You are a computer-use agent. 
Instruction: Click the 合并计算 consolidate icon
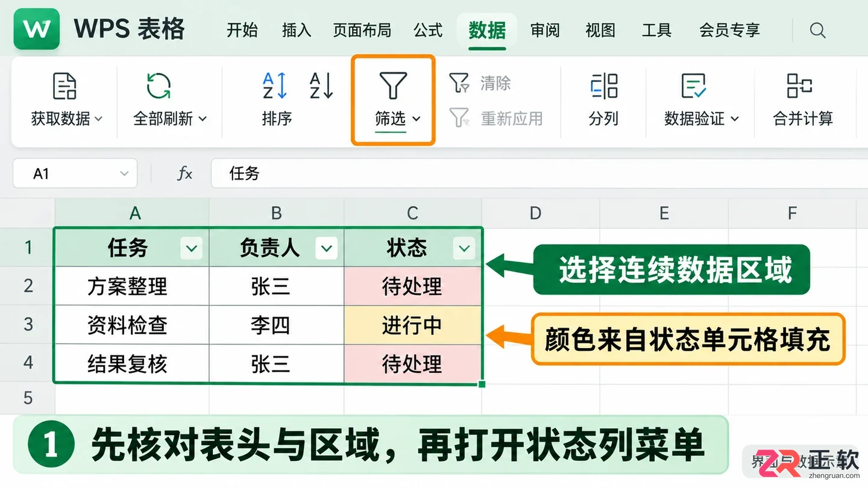800,86
